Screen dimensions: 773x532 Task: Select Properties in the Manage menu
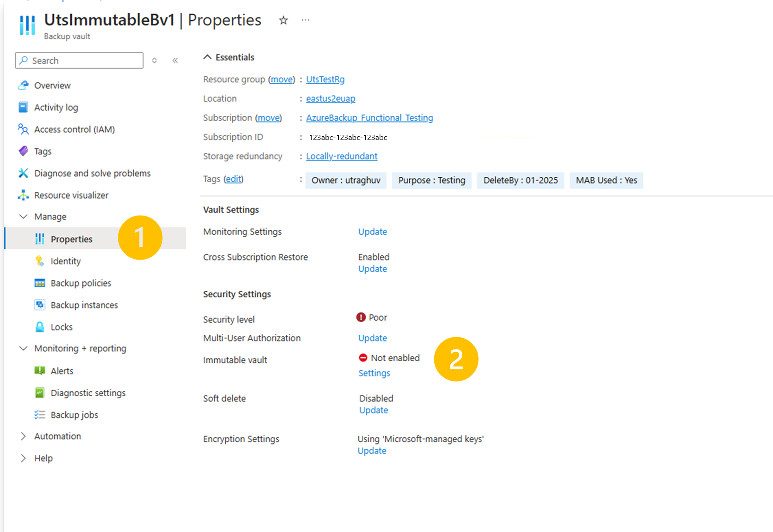[x=95, y=239]
